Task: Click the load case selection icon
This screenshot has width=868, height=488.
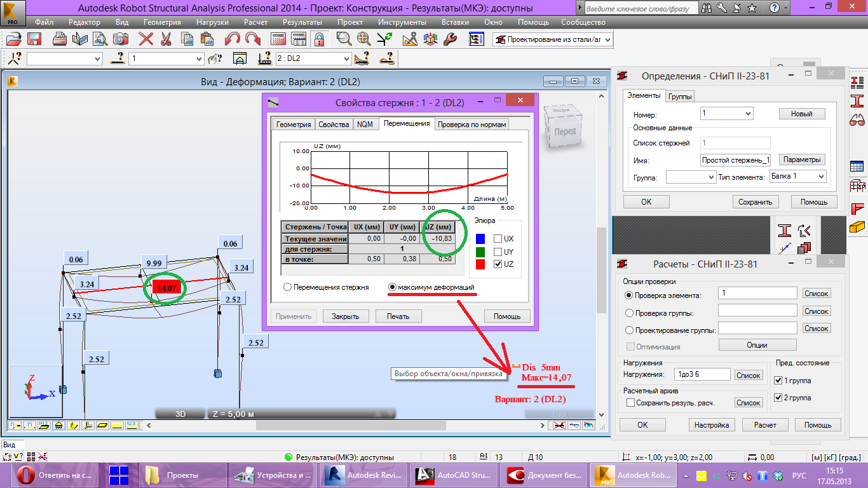Action: (265, 58)
